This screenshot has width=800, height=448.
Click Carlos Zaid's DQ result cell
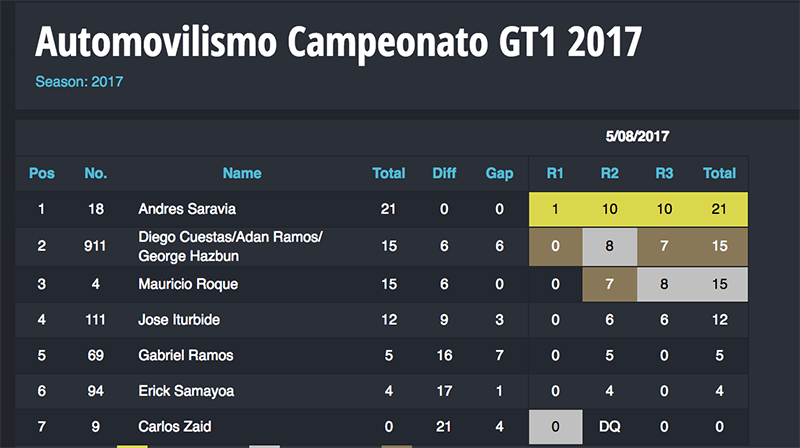(609, 427)
